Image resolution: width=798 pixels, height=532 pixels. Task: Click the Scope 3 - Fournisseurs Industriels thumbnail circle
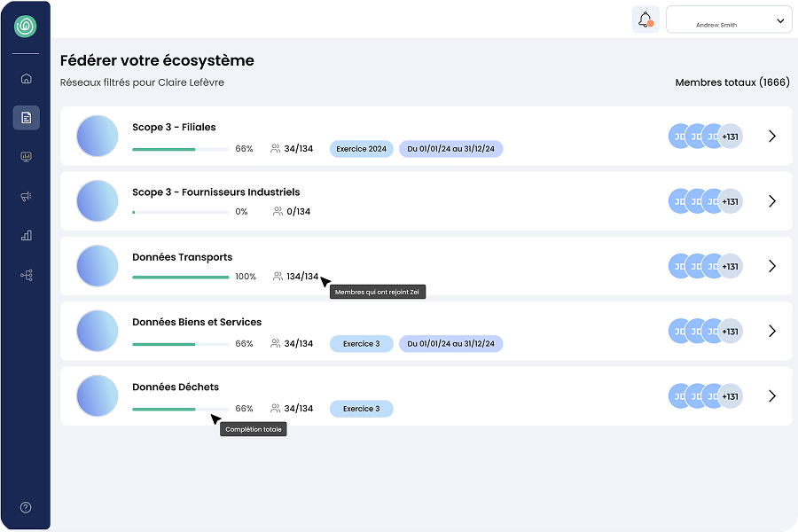tap(97, 200)
